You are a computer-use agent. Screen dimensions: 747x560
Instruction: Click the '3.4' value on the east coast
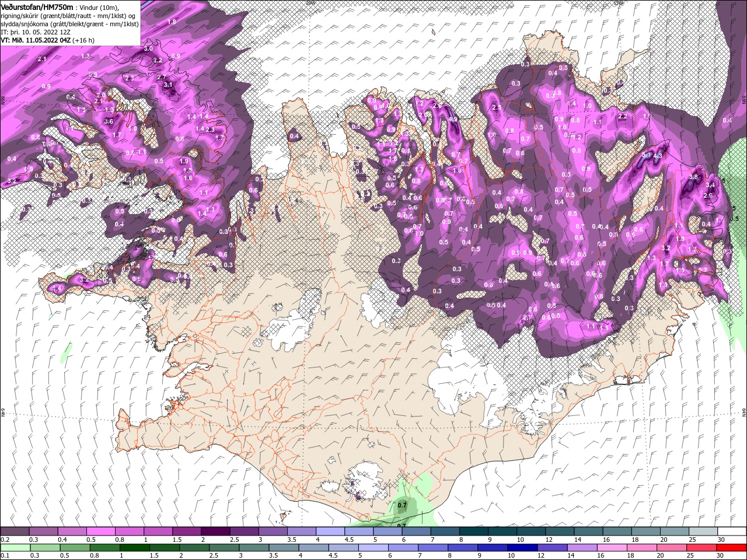coord(710,185)
